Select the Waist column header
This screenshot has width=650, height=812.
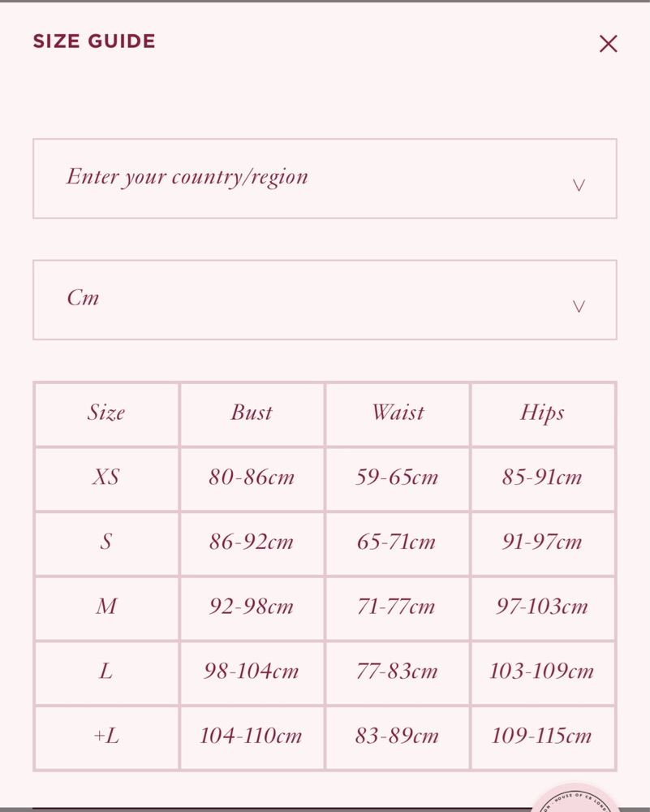[398, 413]
